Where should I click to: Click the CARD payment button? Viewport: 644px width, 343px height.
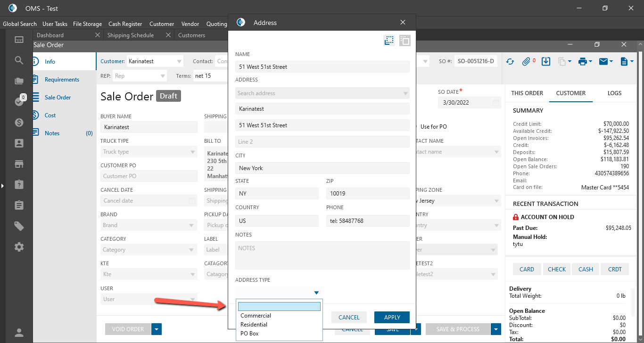pyautogui.click(x=527, y=269)
